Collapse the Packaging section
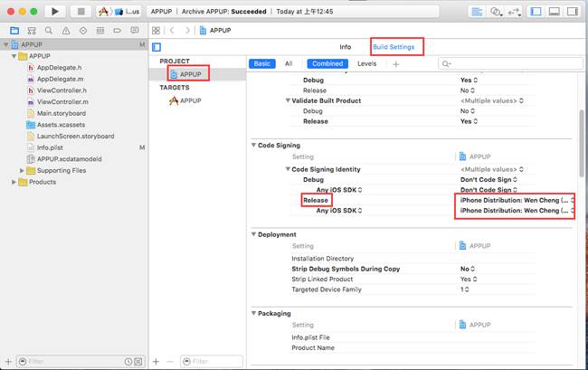This screenshot has height=370, width=588. 254,313
